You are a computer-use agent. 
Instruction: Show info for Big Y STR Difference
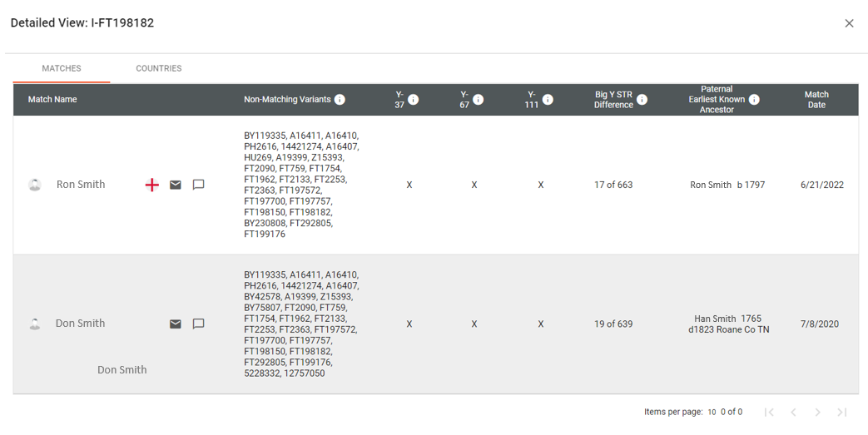[x=642, y=100]
